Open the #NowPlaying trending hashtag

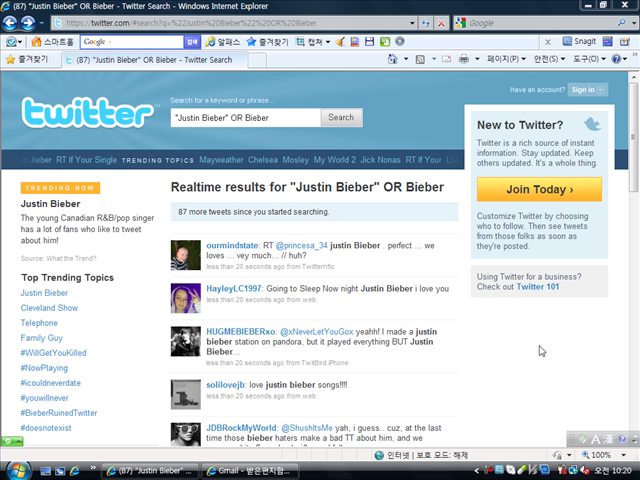point(44,368)
